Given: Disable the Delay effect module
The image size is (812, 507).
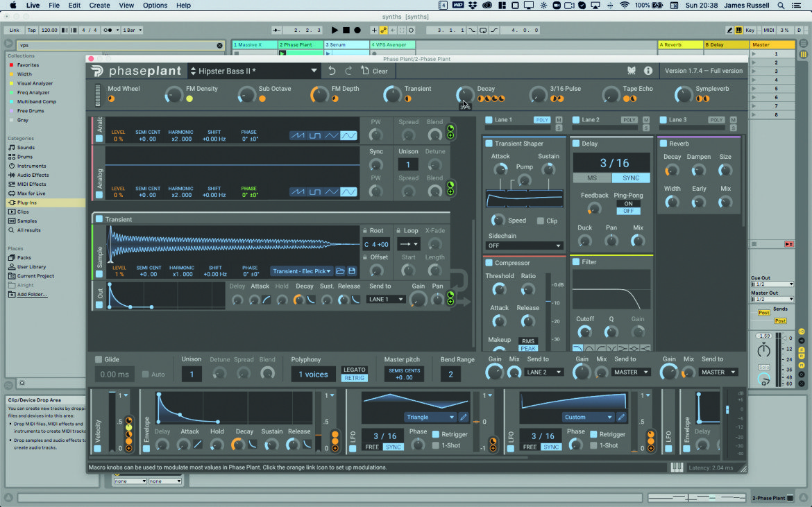Looking at the screenshot, I should pos(576,144).
